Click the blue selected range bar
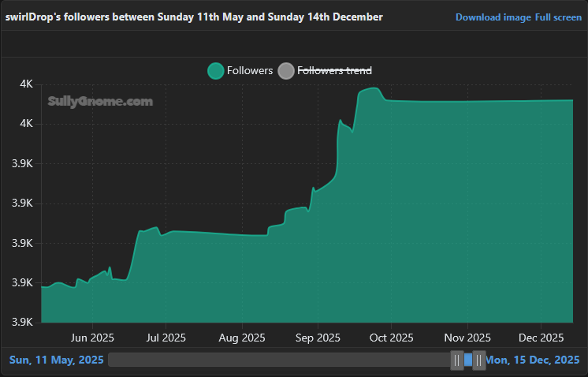The width and height of the screenshot is (588, 377). click(x=468, y=360)
